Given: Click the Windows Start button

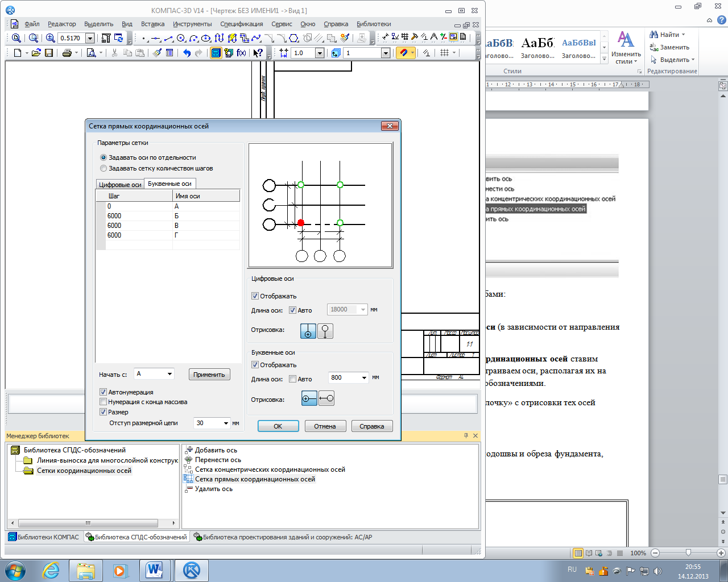Looking at the screenshot, I should tap(15, 570).
